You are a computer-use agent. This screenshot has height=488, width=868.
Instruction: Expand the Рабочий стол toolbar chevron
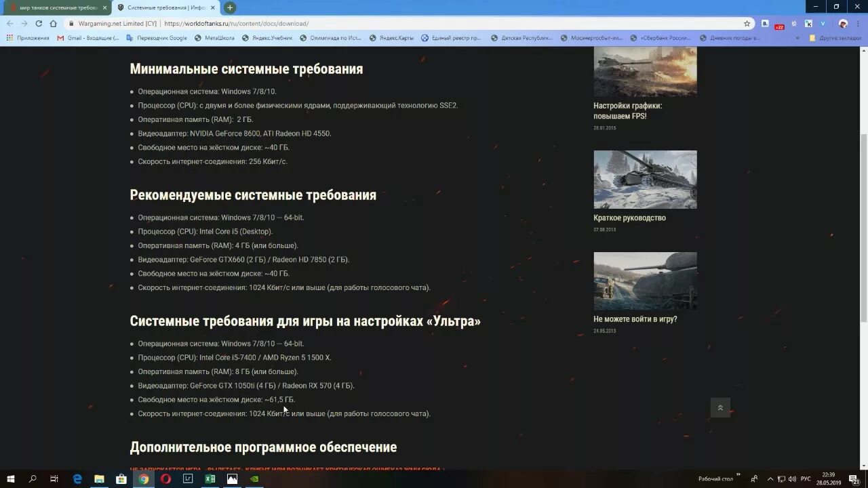coord(738,474)
